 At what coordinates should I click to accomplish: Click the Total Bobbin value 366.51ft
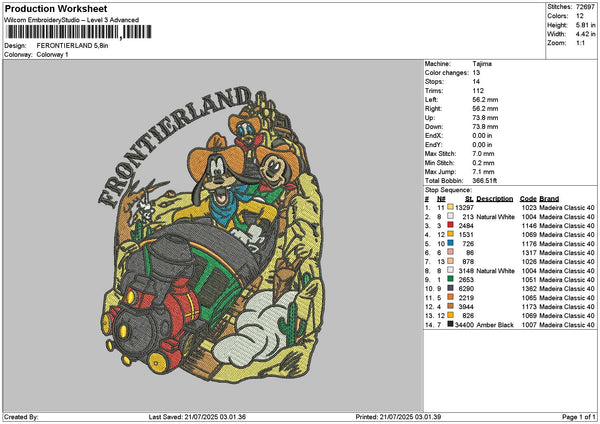click(485, 181)
